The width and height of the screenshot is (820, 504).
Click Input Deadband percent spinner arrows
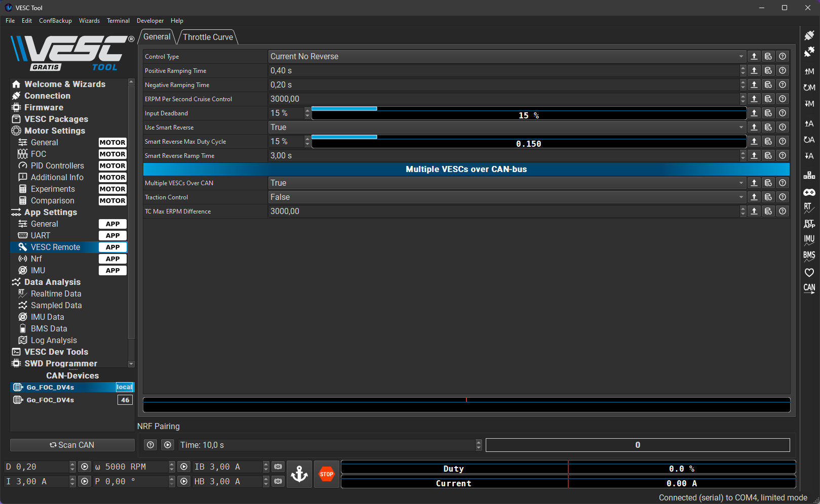(307, 113)
